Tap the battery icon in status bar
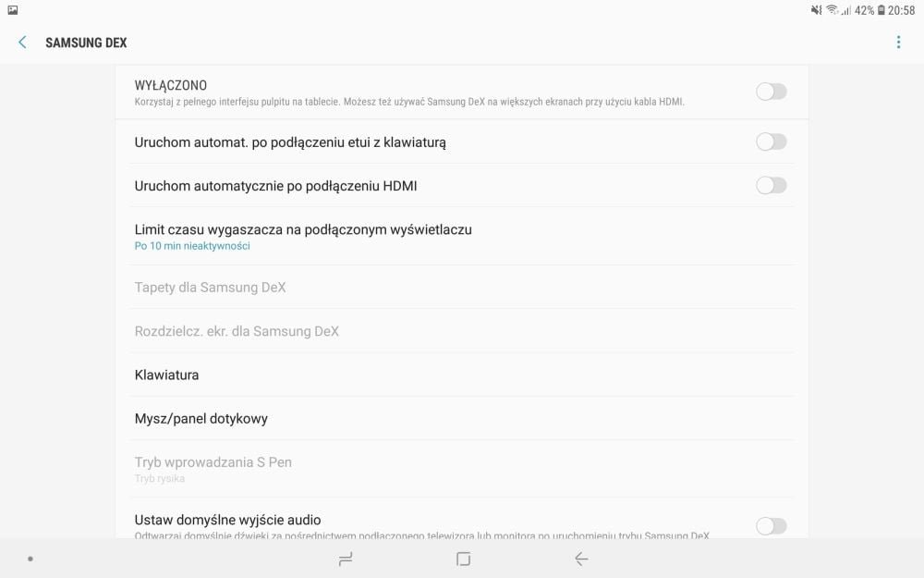The height and width of the screenshot is (578, 924). (x=881, y=10)
